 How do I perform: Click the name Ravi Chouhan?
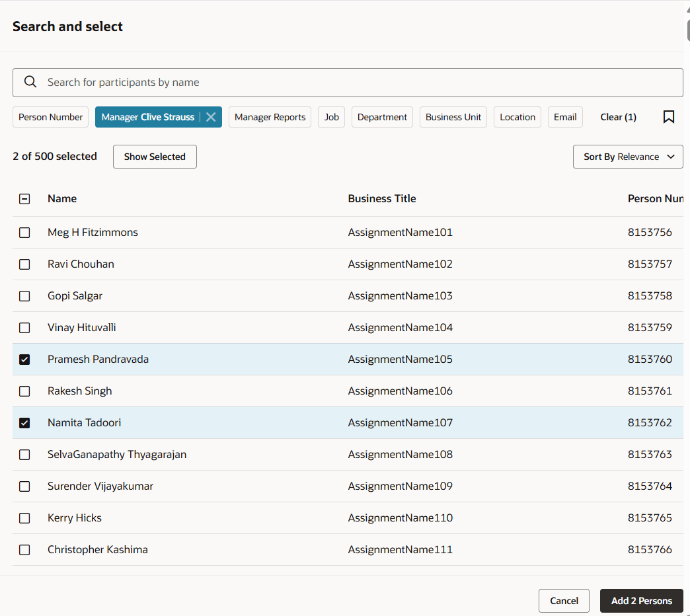[81, 264]
